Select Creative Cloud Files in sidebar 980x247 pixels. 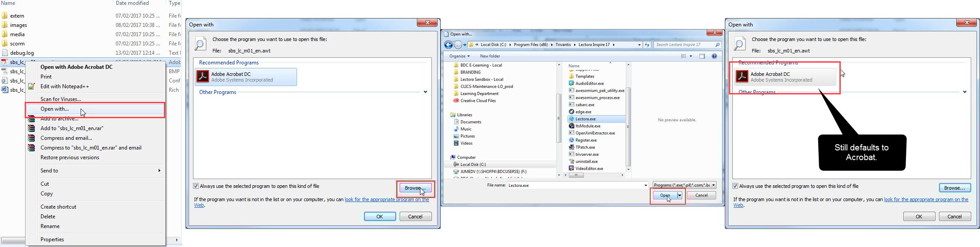[478, 101]
